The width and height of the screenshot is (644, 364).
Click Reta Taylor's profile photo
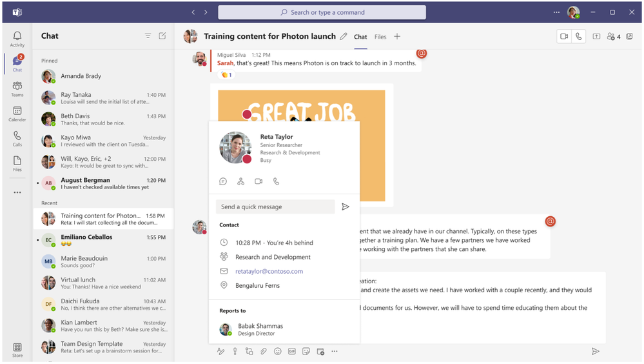[235, 147]
